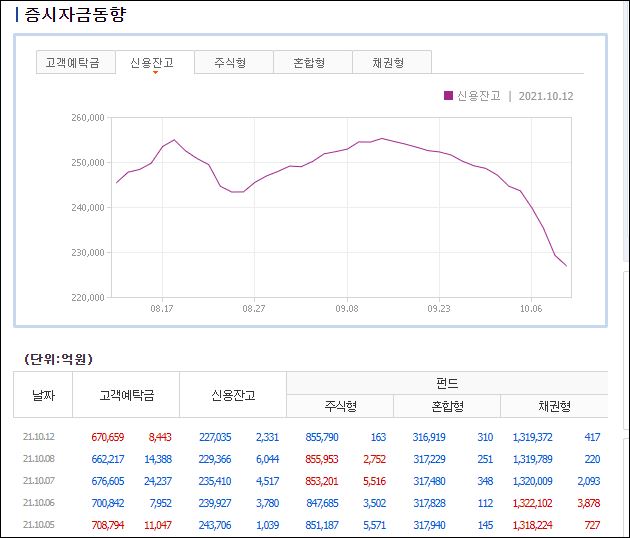
Task: Click the 3,878 change value
Action: 589,503
